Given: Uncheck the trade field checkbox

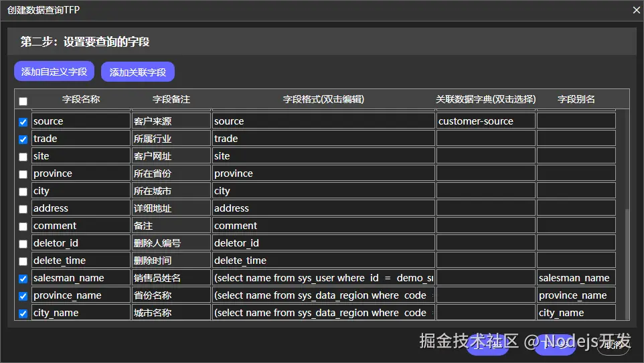Looking at the screenshot, I should coord(23,139).
